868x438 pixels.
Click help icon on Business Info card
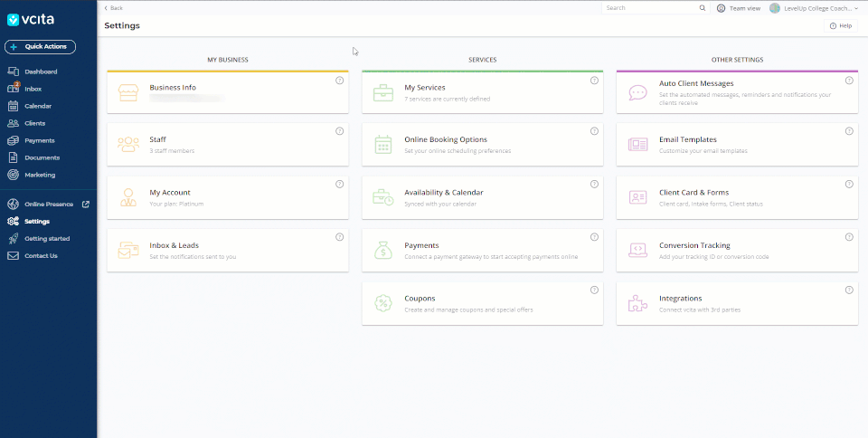coord(339,81)
